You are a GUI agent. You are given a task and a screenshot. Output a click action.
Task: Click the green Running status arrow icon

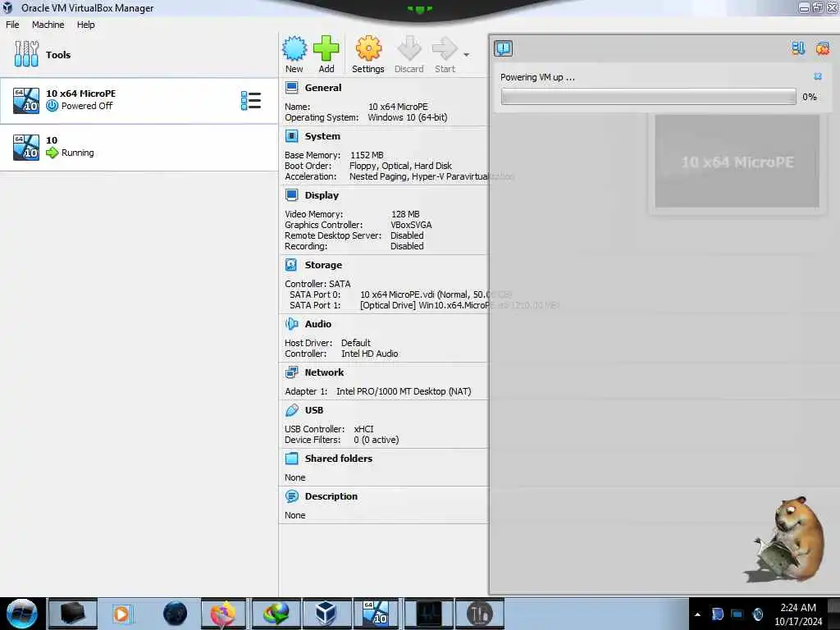[x=52, y=153]
